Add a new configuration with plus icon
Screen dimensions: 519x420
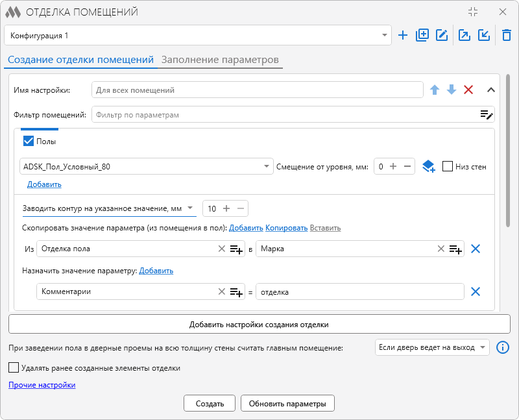(x=402, y=35)
